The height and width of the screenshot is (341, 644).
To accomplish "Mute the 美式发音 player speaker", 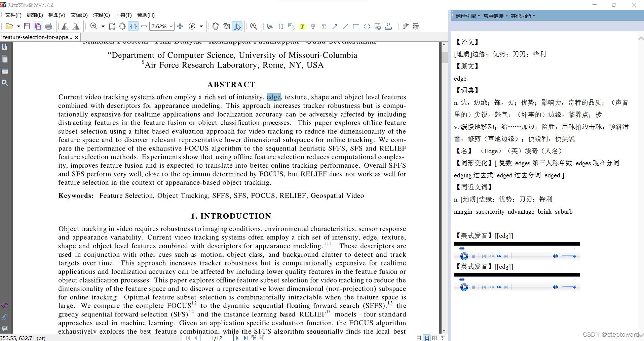I will tap(555, 256).
